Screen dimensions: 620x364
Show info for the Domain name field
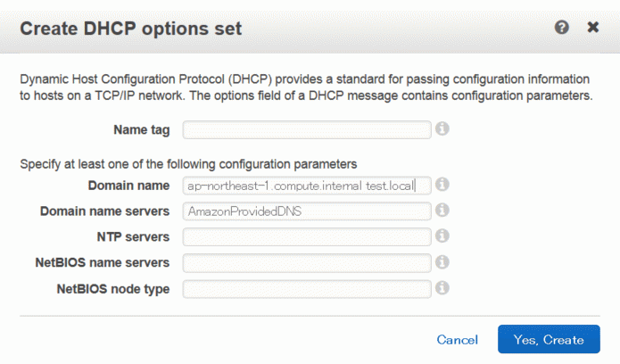[x=442, y=185]
